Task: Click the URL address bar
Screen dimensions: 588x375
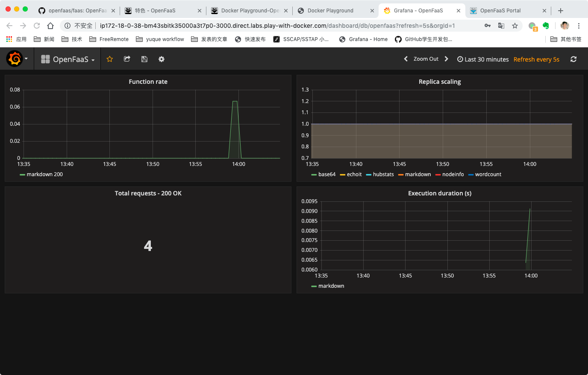Action: click(x=277, y=26)
